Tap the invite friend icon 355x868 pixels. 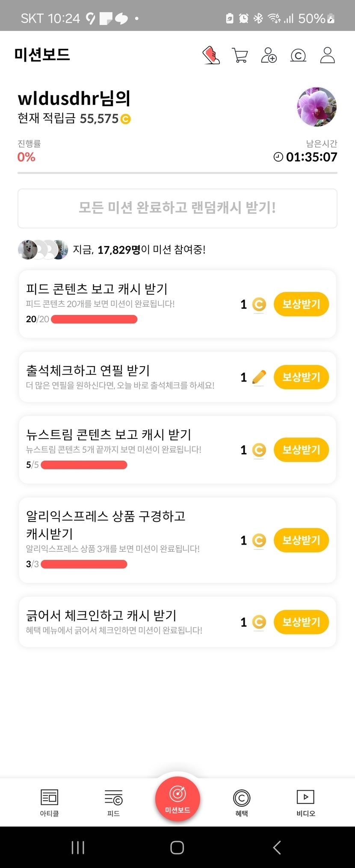269,55
